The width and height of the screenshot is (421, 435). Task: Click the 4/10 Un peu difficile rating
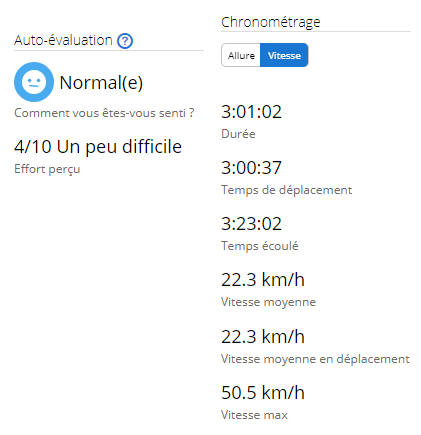coord(98,147)
